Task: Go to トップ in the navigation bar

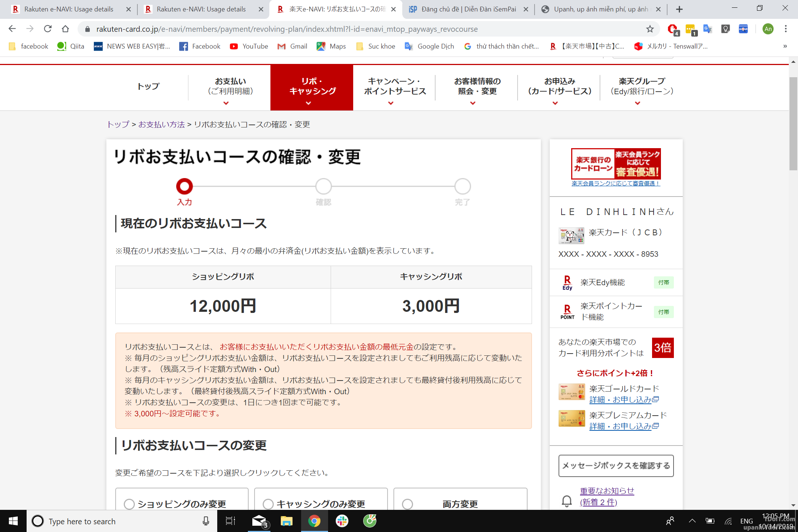Action: pyautogui.click(x=148, y=86)
